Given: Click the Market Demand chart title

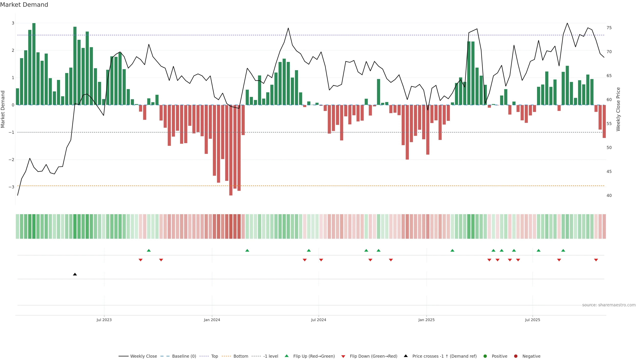Looking at the screenshot, I should click(24, 5).
